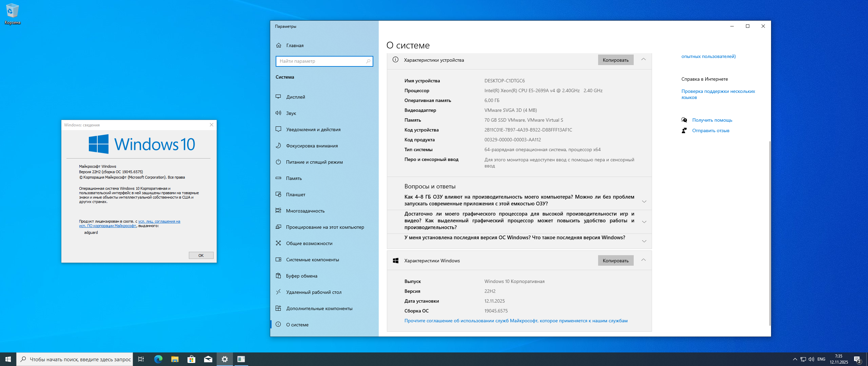Open Microsoft services agreement link
Image resolution: width=868 pixels, height=366 pixels.
pyautogui.click(x=515, y=321)
